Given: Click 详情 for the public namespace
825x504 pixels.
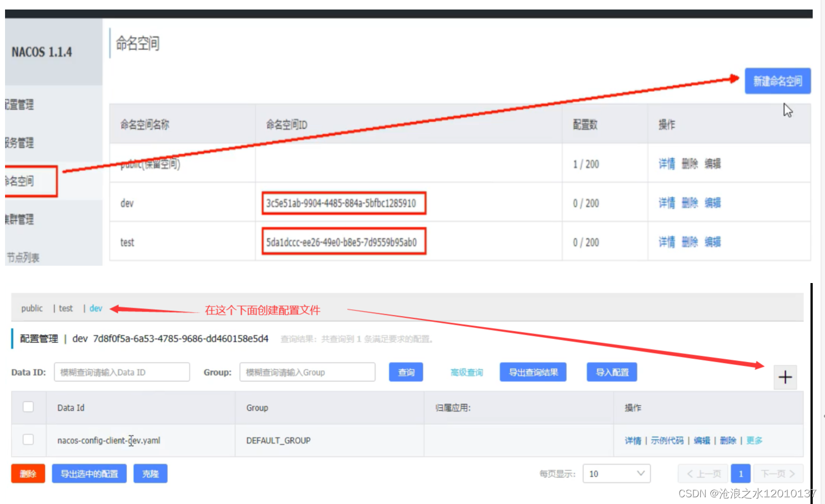Looking at the screenshot, I should pos(667,164).
